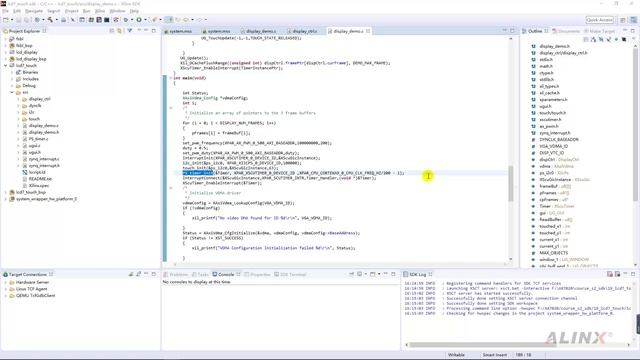Select lcd7_touch_bsp project
Screen dimensions: 640x360
[x=31, y=192]
